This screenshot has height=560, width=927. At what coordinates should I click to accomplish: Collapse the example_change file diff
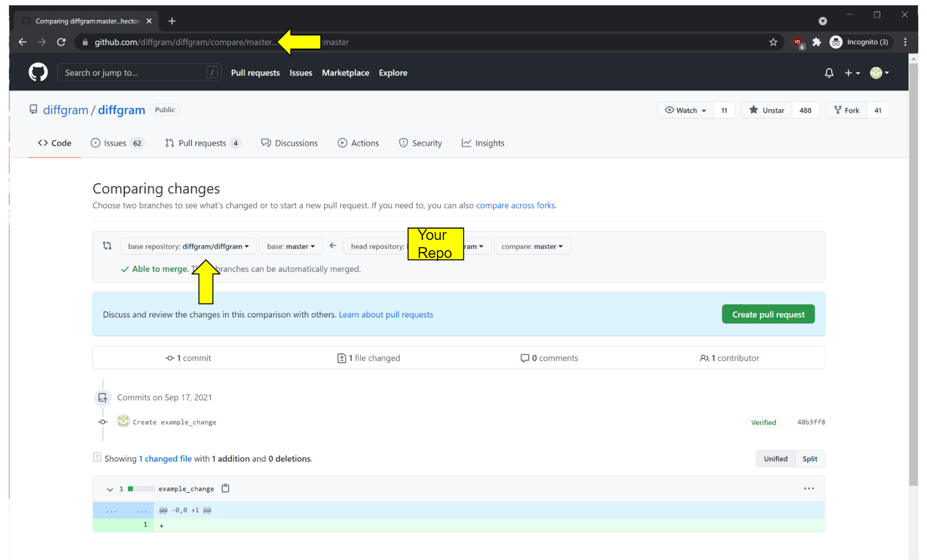(x=110, y=489)
